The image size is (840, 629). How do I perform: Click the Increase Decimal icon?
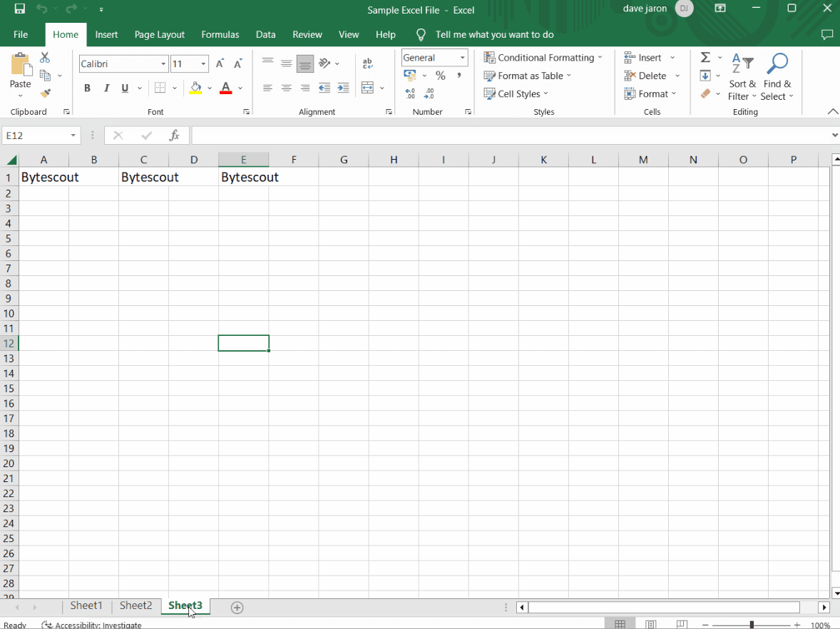410,93
